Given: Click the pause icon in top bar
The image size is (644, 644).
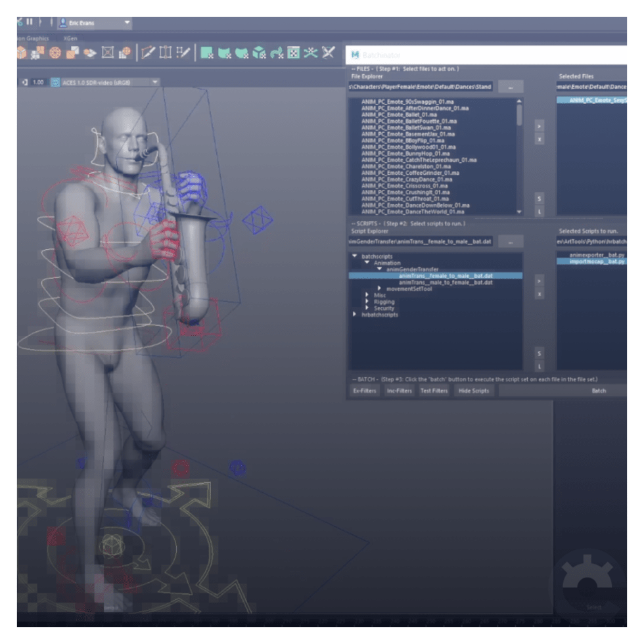Looking at the screenshot, I should pyautogui.click(x=30, y=22).
